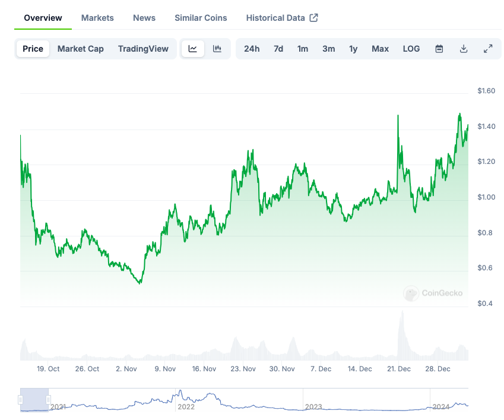Show the full Max price history

click(380, 49)
